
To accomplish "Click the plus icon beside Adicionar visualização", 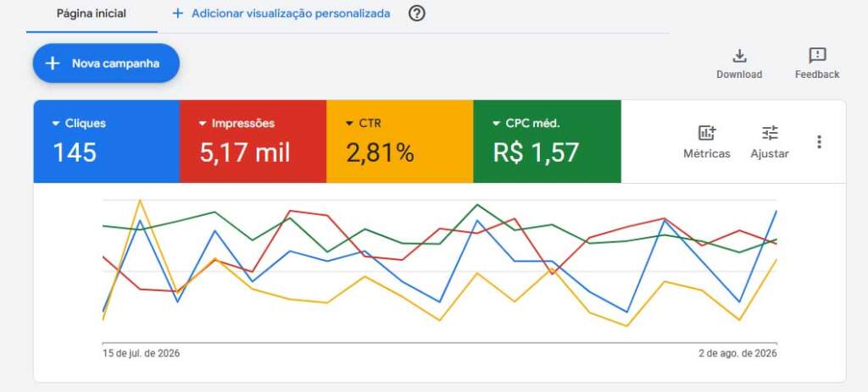I will click(x=178, y=14).
